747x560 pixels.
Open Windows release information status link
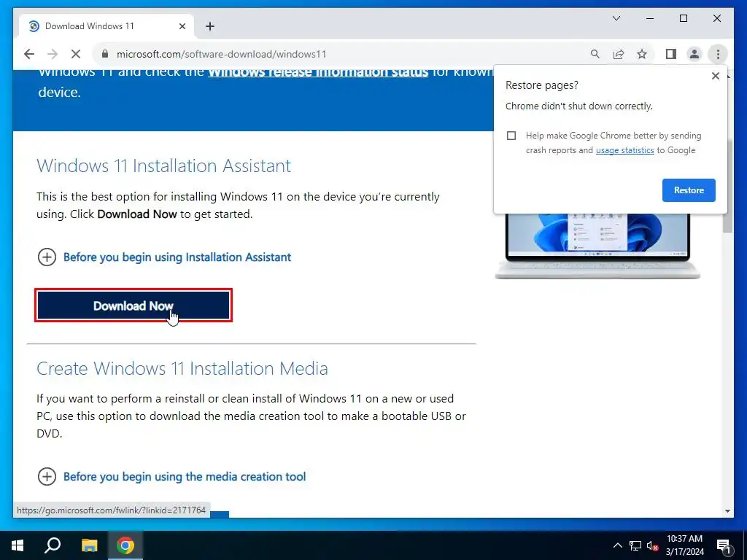[x=318, y=73]
